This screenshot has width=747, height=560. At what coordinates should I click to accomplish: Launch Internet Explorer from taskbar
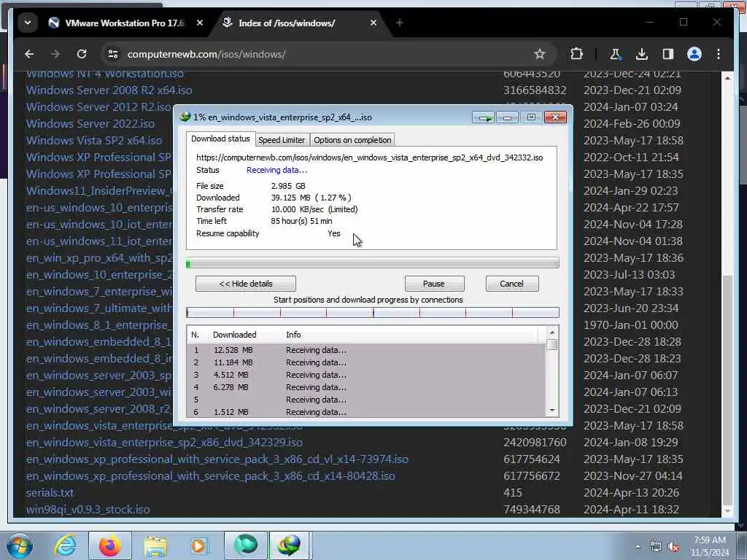(65, 545)
